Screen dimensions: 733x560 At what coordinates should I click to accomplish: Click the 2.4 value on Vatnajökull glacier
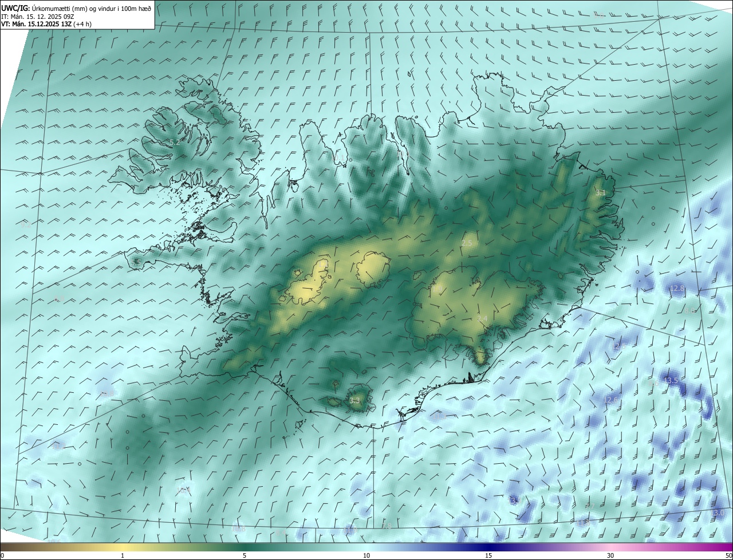tap(482, 319)
